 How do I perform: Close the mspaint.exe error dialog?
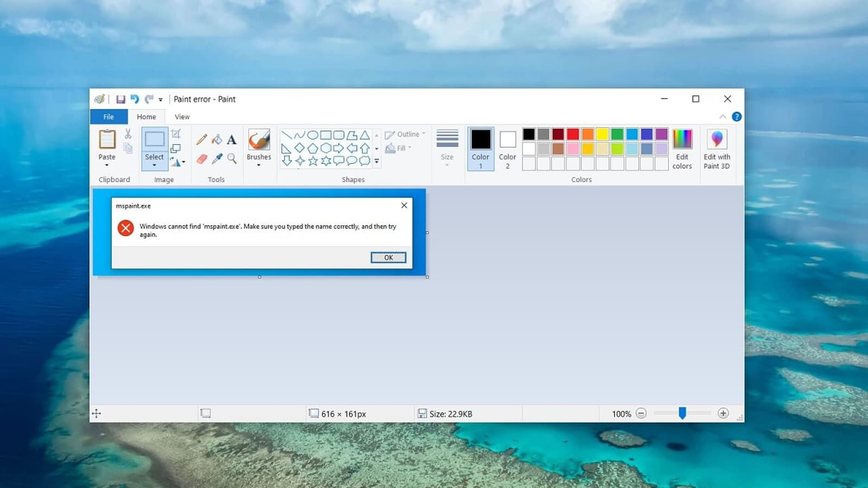click(x=404, y=206)
